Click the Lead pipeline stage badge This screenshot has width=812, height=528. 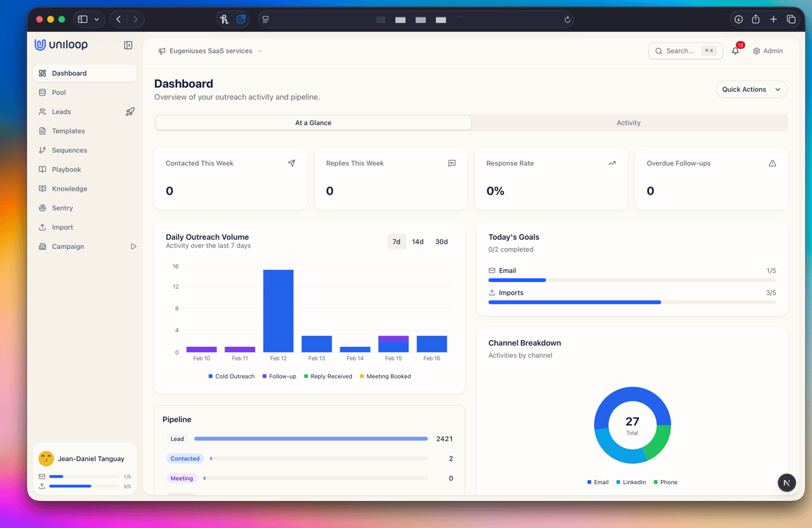[177, 439]
